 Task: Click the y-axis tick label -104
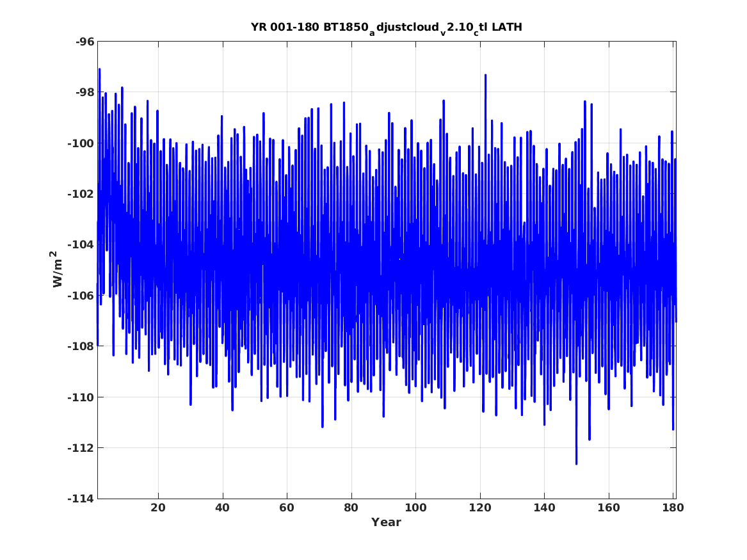click(81, 244)
